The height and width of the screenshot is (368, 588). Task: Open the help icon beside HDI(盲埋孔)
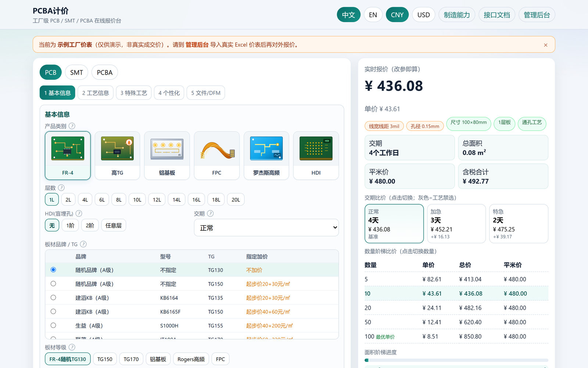point(79,213)
